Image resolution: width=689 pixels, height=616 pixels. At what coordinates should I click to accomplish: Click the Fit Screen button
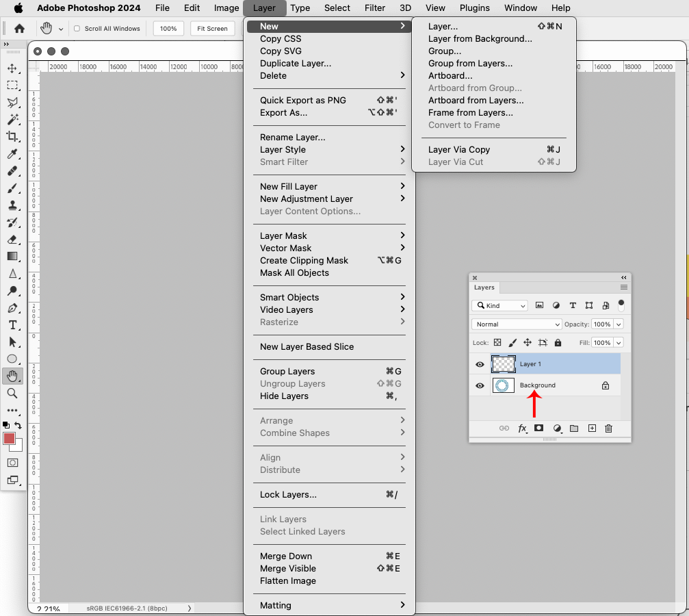click(x=212, y=28)
